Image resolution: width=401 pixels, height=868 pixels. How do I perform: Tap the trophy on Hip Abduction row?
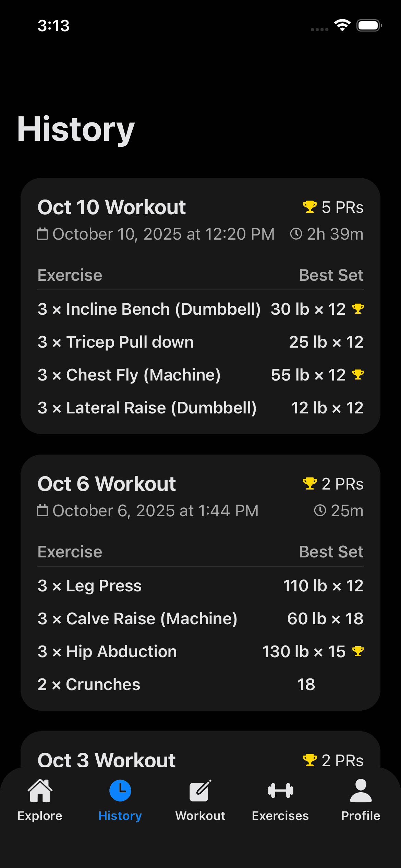358,651
